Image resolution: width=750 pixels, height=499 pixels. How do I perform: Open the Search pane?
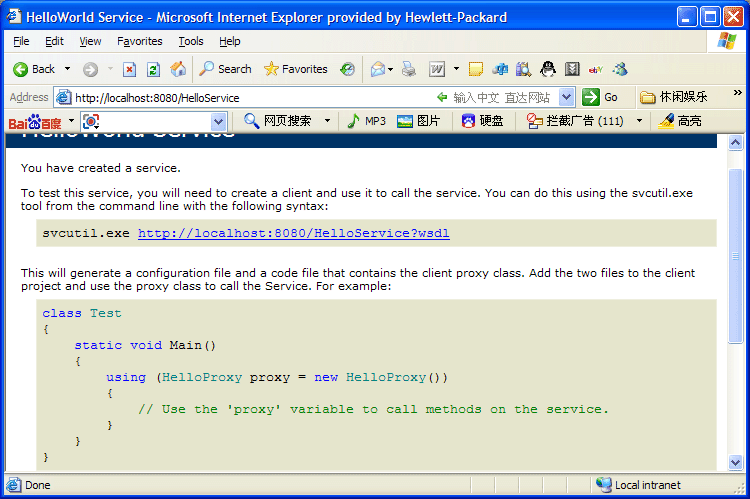tap(225, 69)
